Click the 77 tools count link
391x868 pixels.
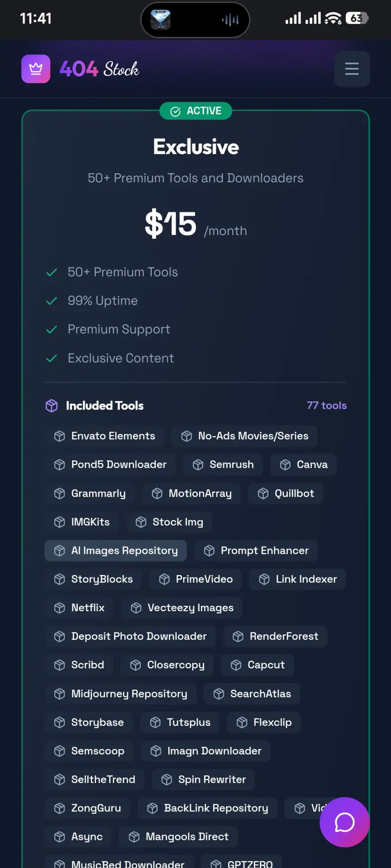tap(327, 406)
